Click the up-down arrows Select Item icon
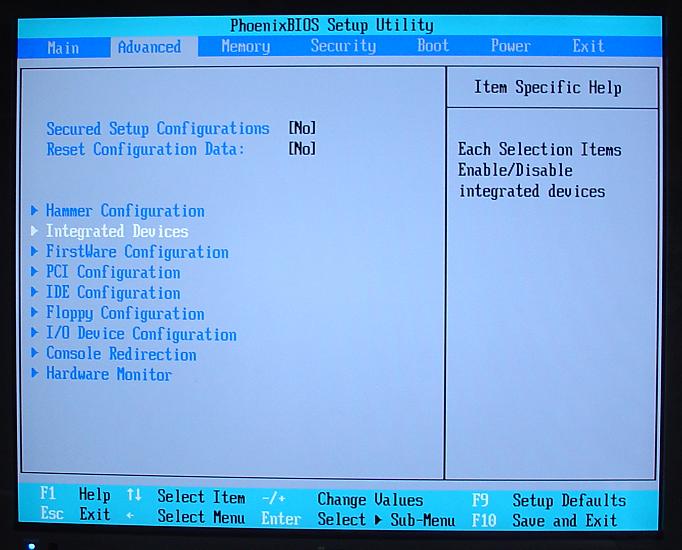 (134, 494)
